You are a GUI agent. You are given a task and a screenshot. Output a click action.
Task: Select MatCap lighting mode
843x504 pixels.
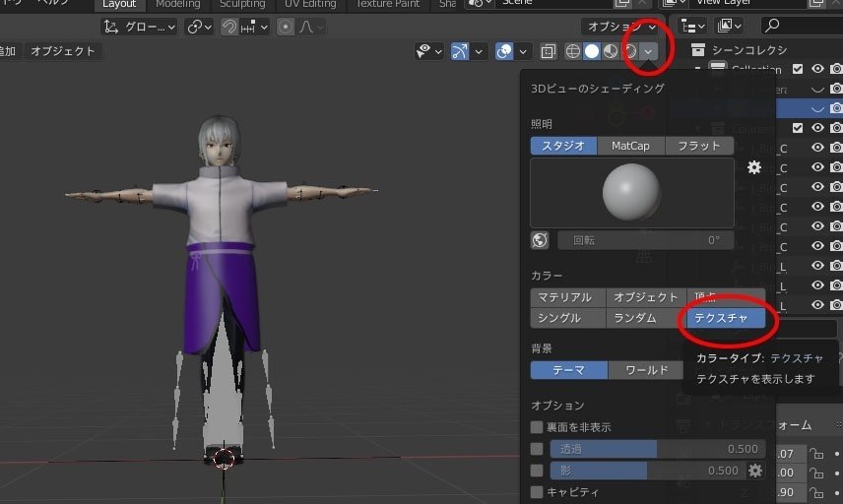[x=630, y=146]
